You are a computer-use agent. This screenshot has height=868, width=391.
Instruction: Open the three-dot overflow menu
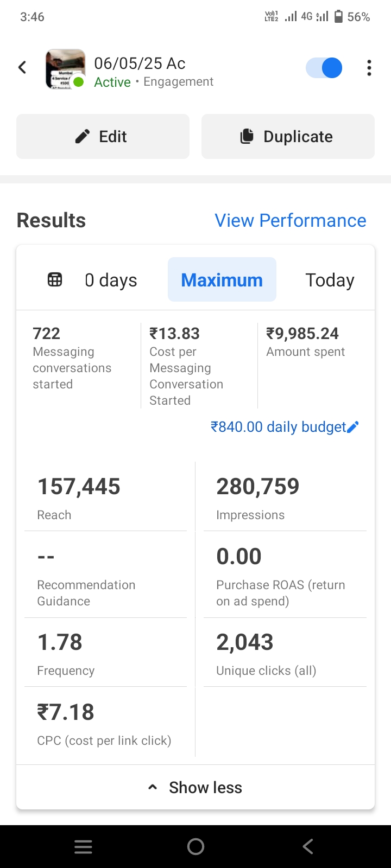click(x=369, y=68)
